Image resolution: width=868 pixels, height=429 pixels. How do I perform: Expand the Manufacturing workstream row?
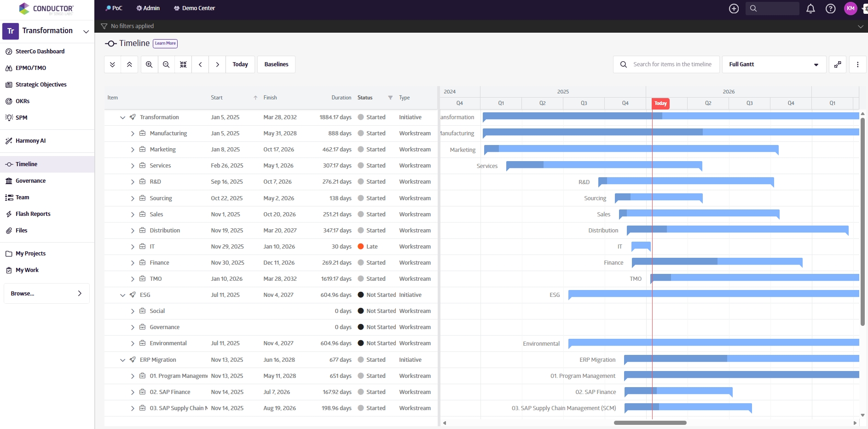coord(133,133)
